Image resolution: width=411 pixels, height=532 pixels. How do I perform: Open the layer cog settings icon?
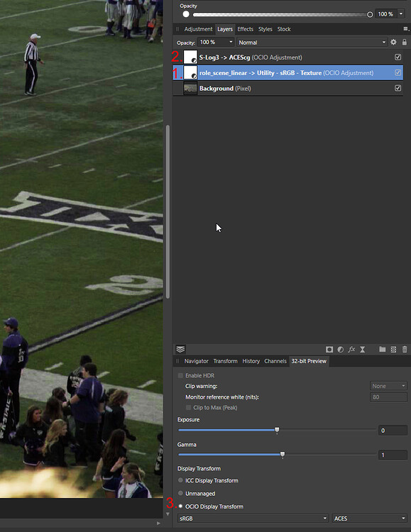(393, 42)
